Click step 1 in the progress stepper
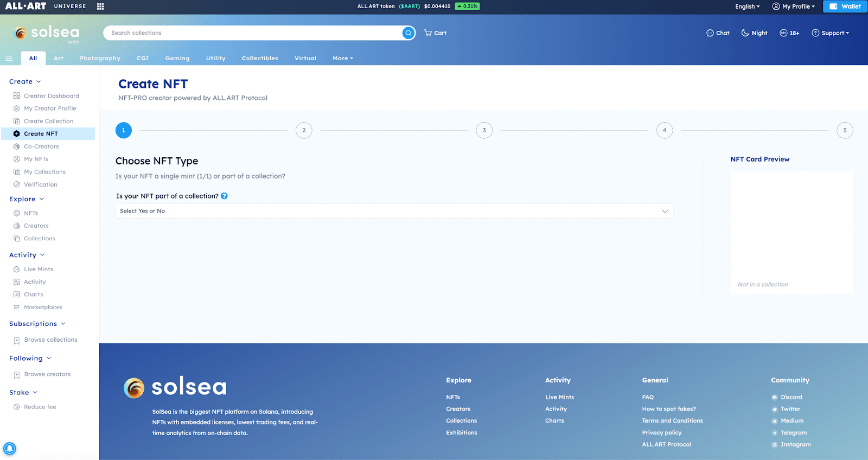 (124, 130)
